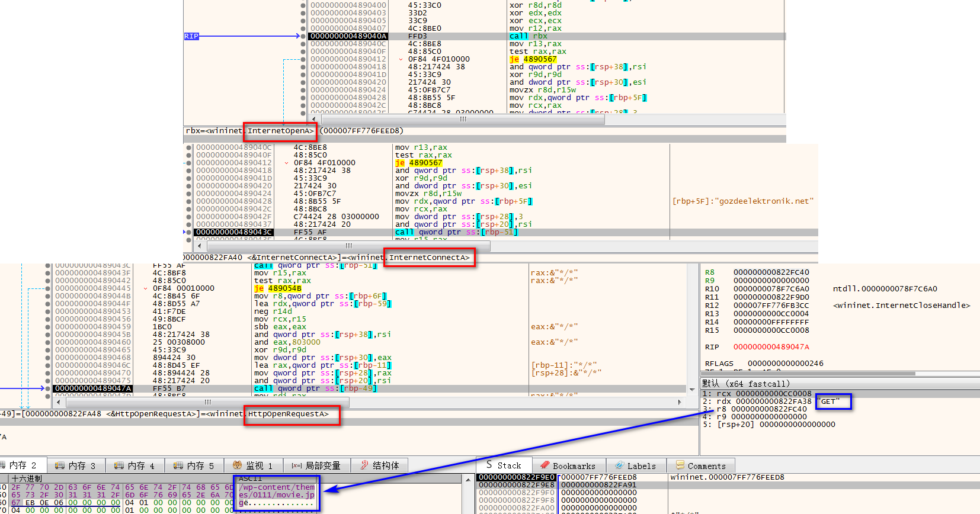Toggle breakpoint dot at address 000000000489043C
Screen dimensions: 980x514
pyautogui.click(x=189, y=232)
